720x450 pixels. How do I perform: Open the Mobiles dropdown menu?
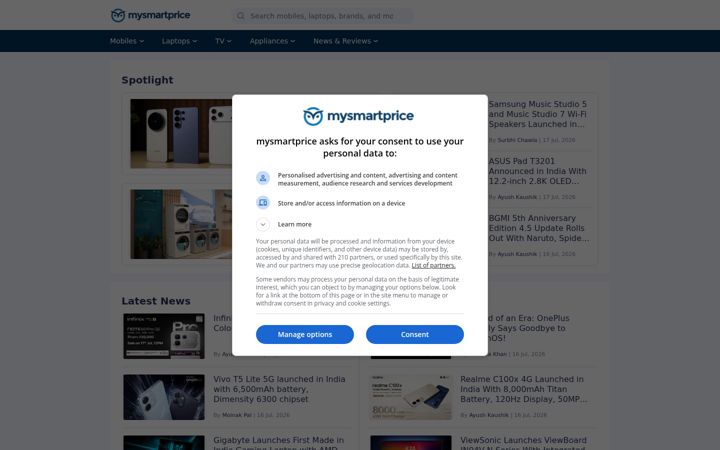(127, 41)
